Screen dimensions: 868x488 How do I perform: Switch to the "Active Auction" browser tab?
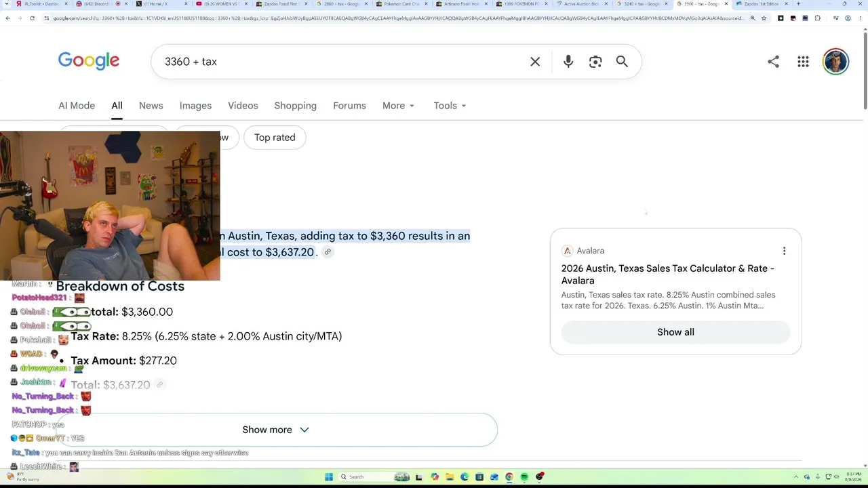point(581,4)
